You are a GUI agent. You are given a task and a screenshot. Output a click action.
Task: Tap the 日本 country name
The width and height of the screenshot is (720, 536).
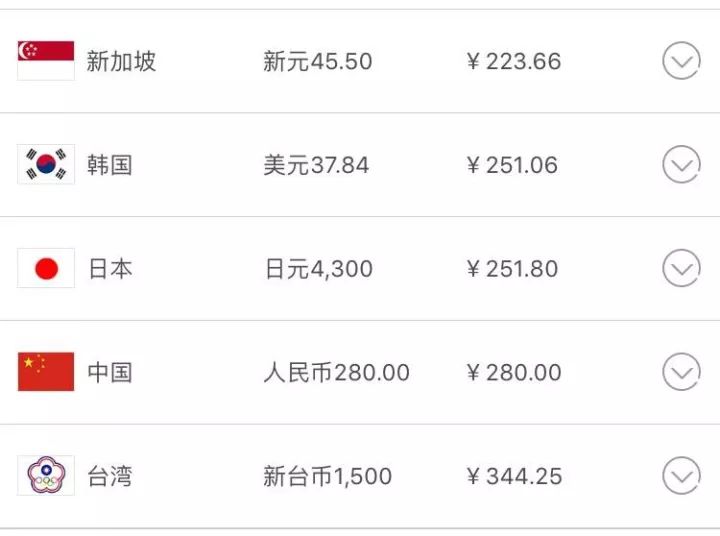pos(109,268)
